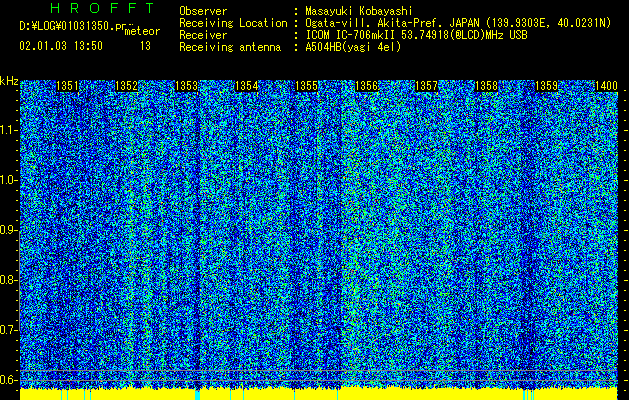Click the 1353 time marker
Image resolution: width=629 pixels, height=400 pixels.
pos(187,86)
